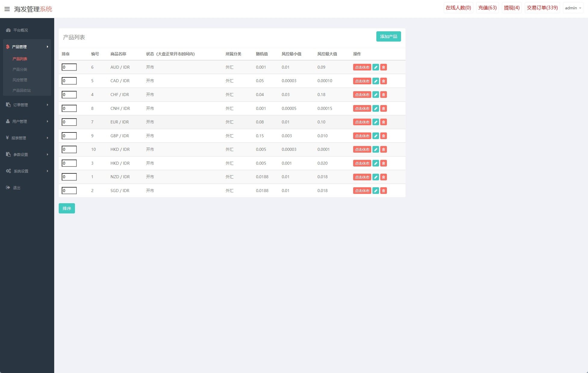588x373 pixels.
Task: Open 产品分类 submenu item
Action: tap(20, 69)
